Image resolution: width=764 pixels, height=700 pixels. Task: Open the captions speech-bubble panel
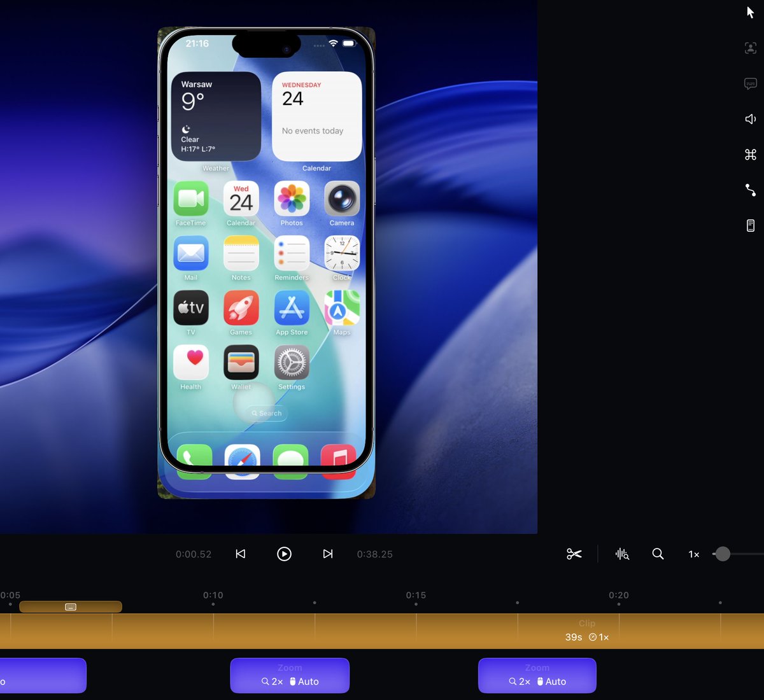click(x=751, y=83)
